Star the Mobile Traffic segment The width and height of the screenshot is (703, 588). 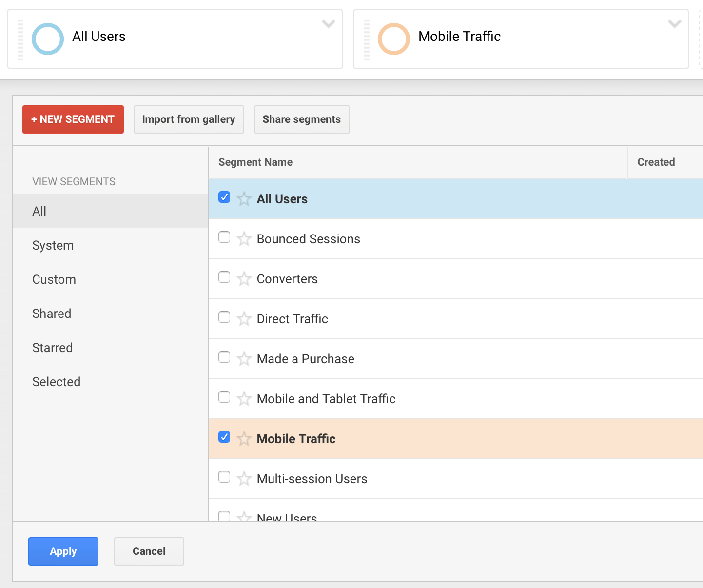click(x=244, y=439)
